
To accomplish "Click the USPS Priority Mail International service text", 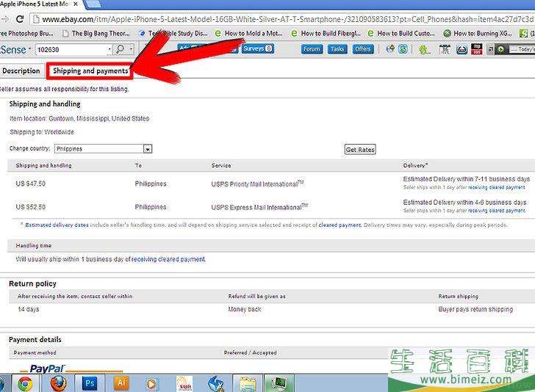I will 257,184.
